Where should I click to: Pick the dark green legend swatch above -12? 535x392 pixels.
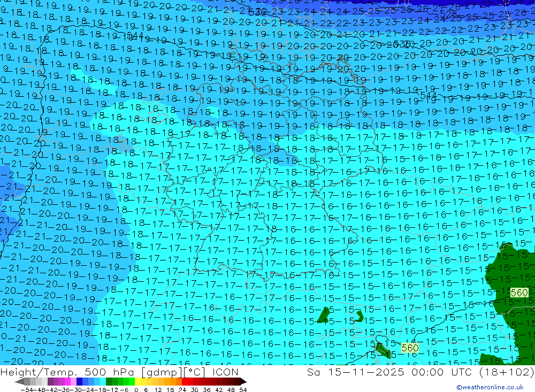(109, 381)
